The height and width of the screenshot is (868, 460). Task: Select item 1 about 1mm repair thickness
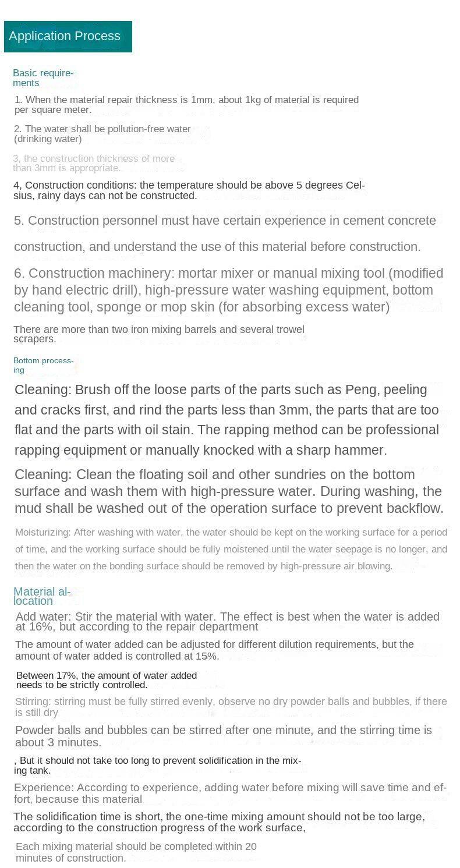(186, 105)
